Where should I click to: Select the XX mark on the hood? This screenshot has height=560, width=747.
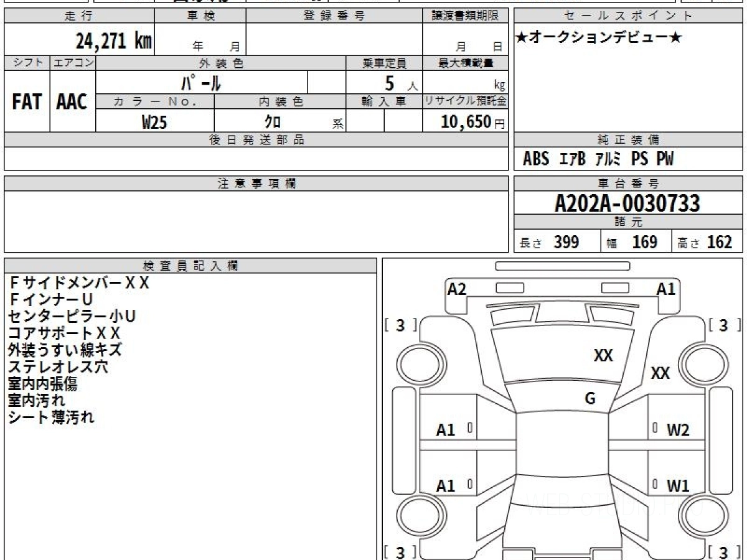point(603,355)
